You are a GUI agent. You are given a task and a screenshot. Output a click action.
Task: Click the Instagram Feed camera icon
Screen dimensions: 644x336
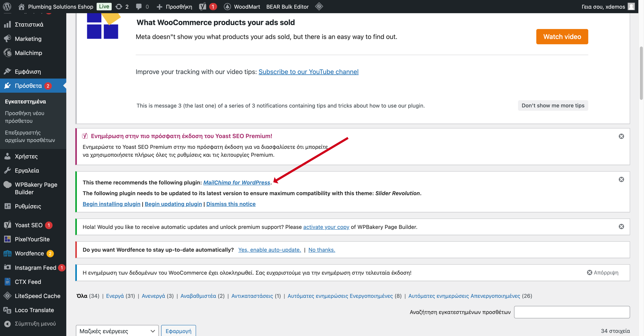click(8, 267)
